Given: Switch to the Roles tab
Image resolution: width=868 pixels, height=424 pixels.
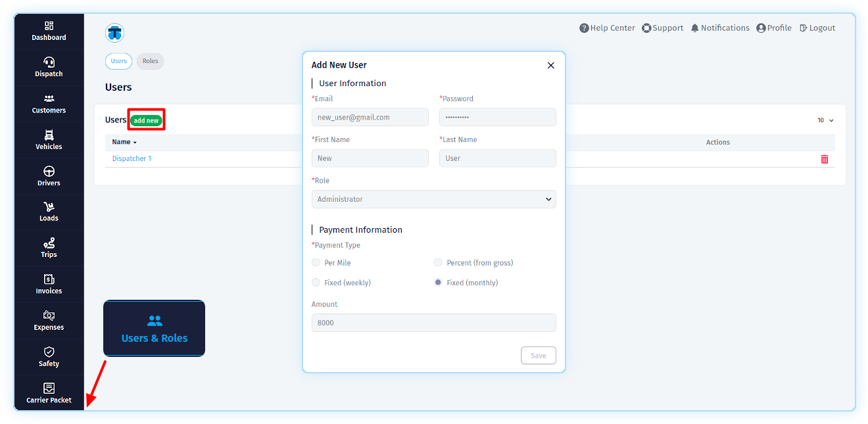Looking at the screenshot, I should (150, 61).
